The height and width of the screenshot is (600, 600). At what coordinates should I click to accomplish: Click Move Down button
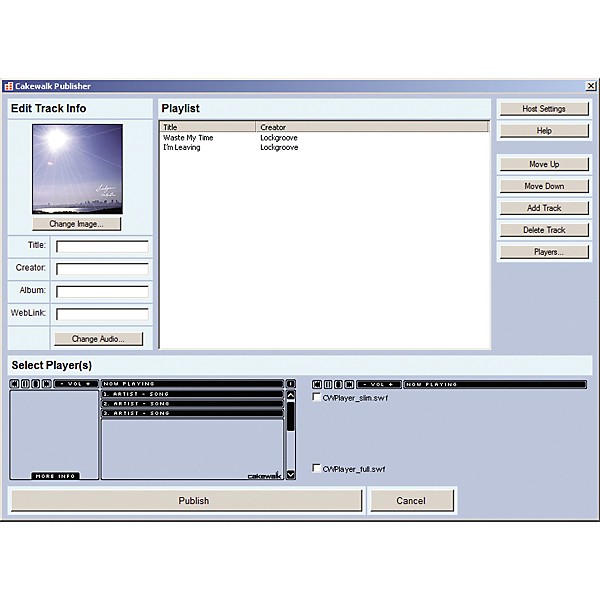[544, 186]
